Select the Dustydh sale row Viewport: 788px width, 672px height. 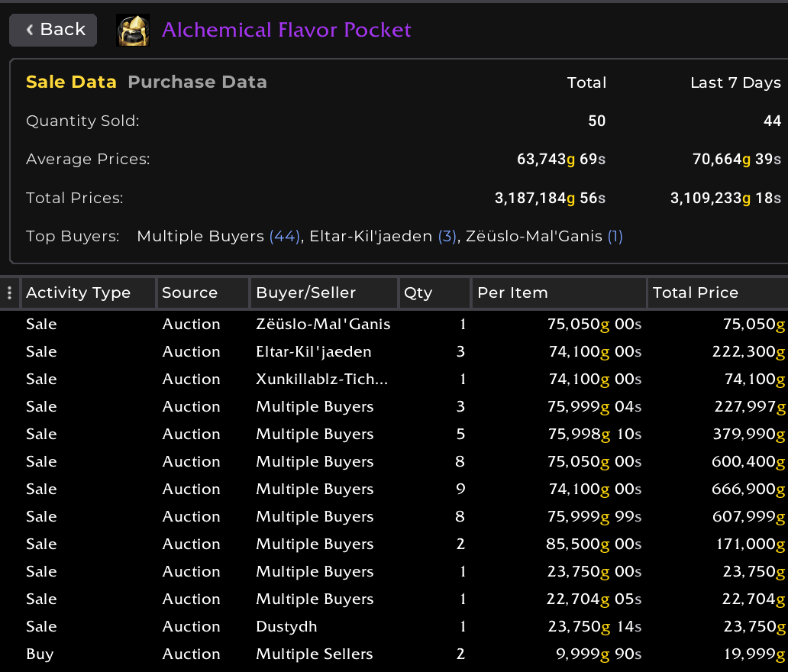pyautogui.click(x=394, y=627)
